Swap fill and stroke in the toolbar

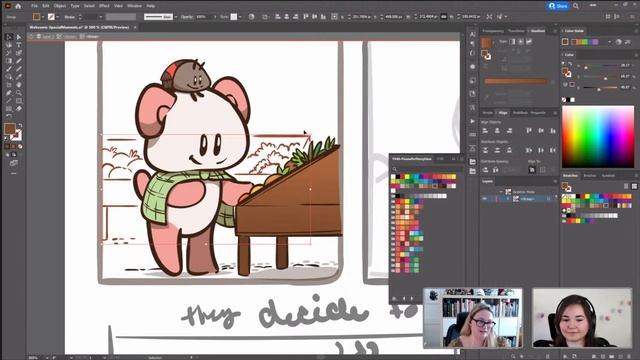pyautogui.click(x=20, y=126)
